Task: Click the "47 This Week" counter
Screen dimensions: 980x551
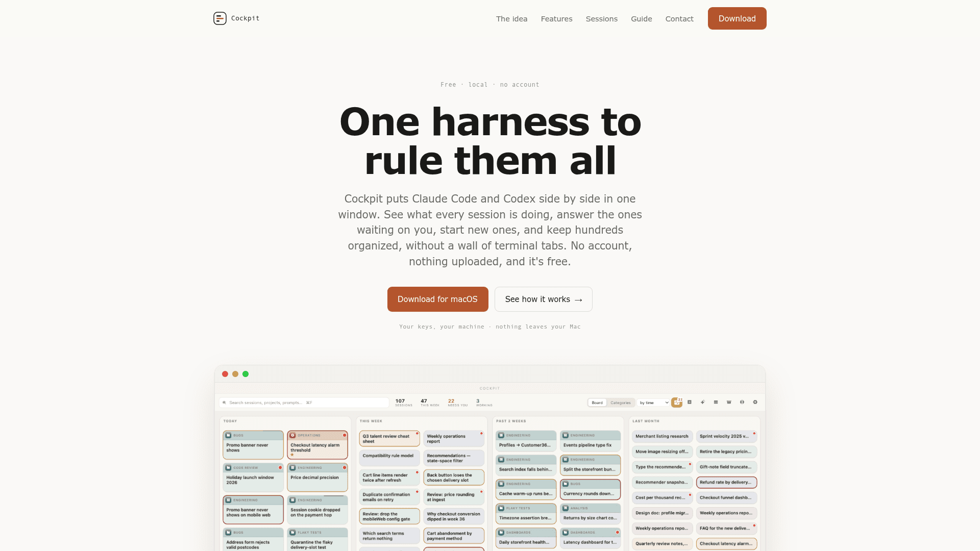Action: tap(430, 403)
